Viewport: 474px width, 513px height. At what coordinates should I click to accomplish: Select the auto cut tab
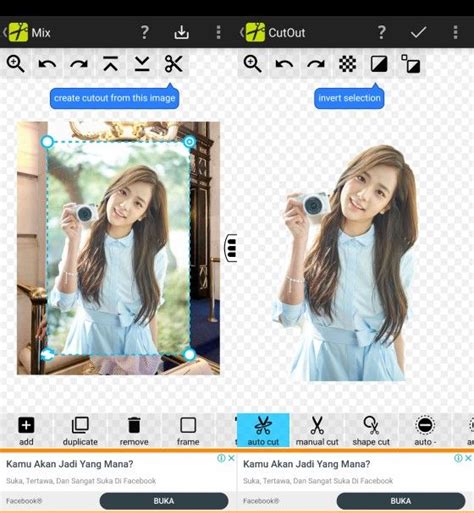click(263, 430)
